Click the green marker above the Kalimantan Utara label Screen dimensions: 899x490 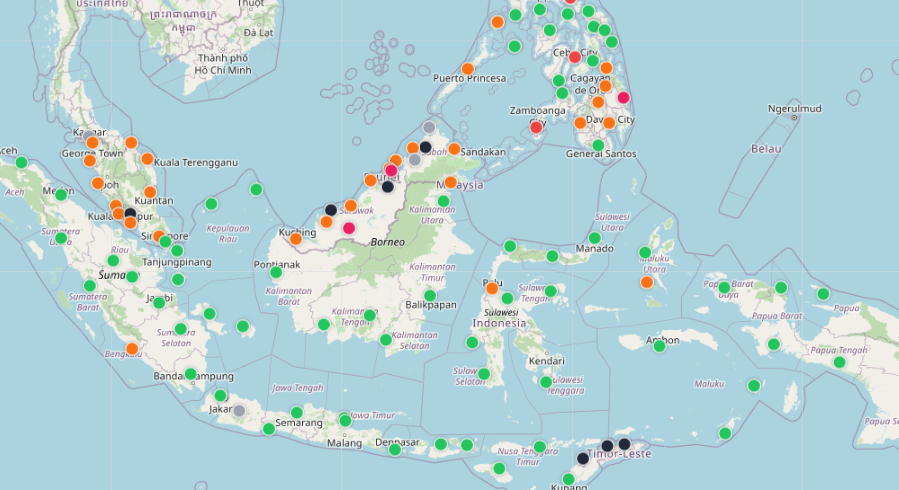443,201
